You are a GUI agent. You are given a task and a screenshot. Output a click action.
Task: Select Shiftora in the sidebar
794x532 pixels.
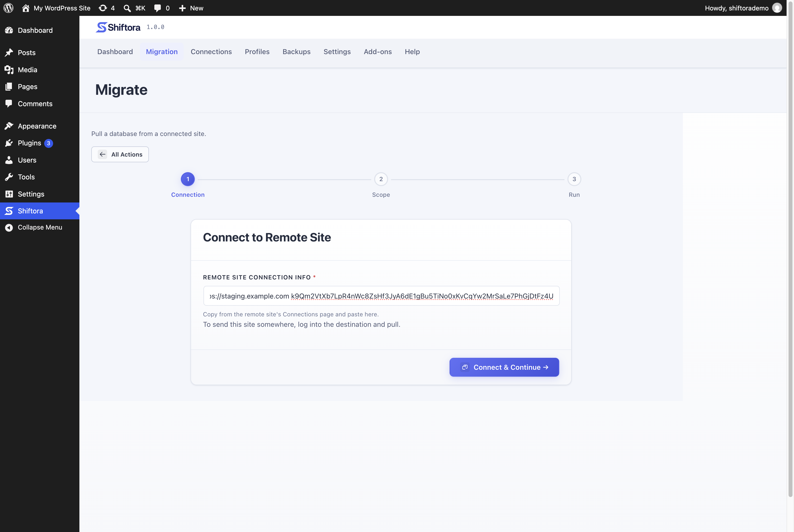(x=40, y=211)
